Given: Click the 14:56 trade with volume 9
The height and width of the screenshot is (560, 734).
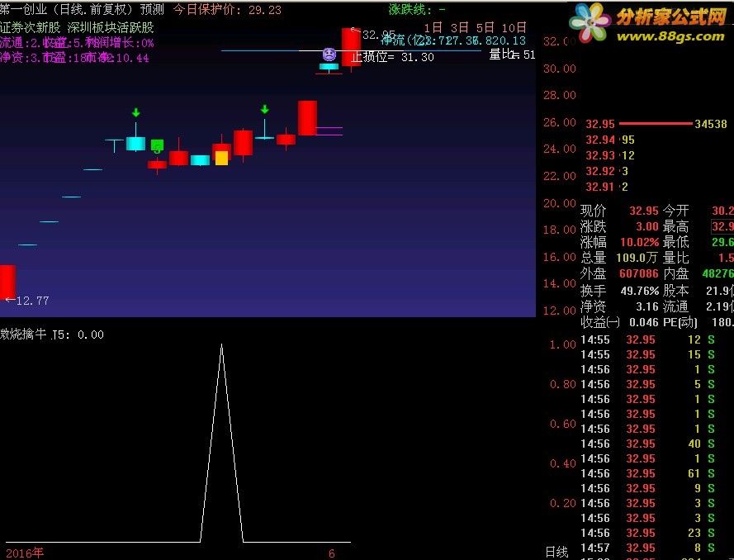Looking at the screenshot, I should tap(648, 488).
